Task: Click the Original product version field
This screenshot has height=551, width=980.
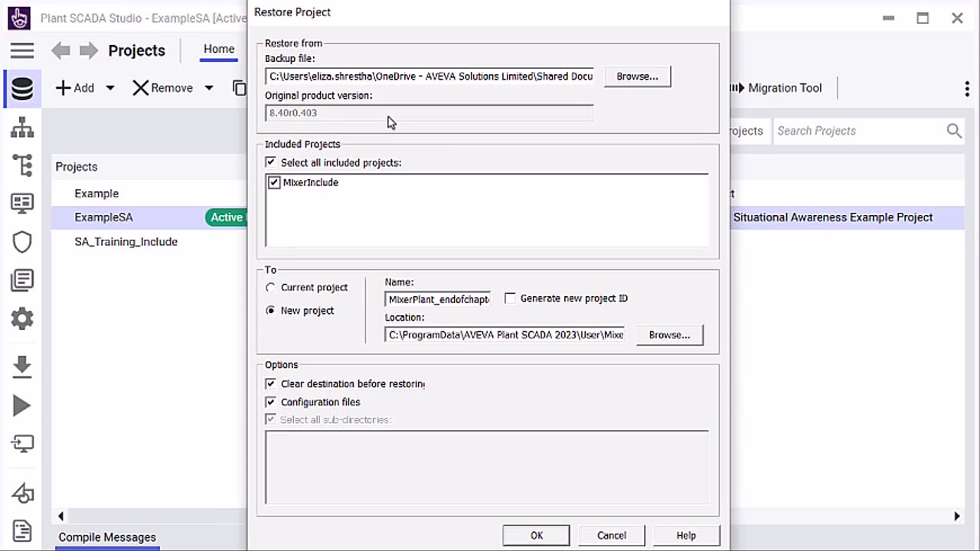Action: (x=430, y=113)
